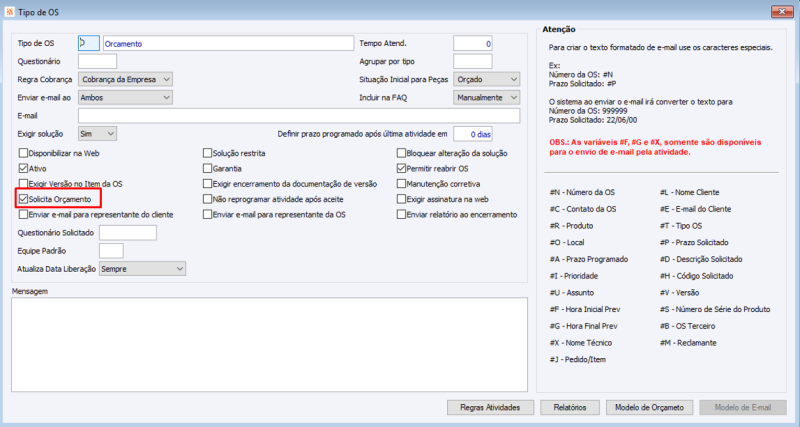Click #C - Contato da OS text
Viewport: 800px width, 427px height.
pyautogui.click(x=583, y=209)
